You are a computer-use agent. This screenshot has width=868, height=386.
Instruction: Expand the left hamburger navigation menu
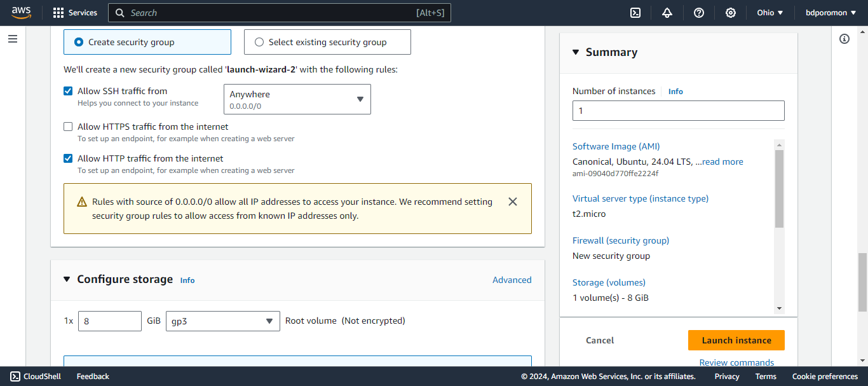(x=13, y=39)
